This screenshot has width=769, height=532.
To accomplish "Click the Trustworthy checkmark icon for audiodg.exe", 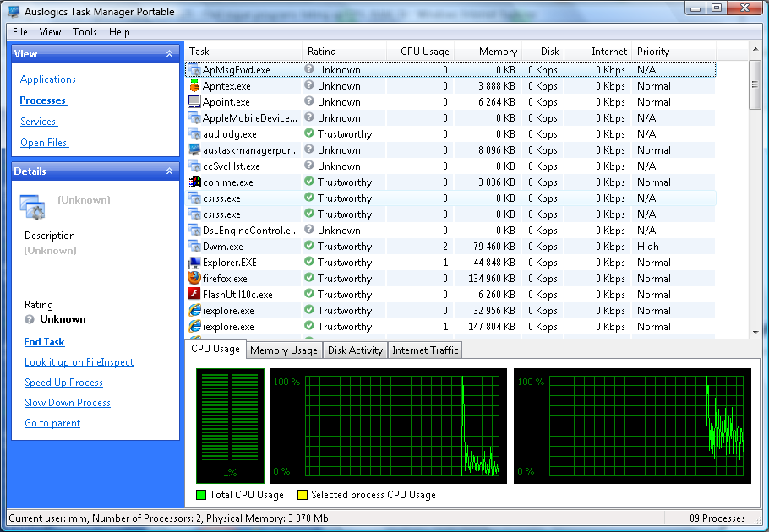I will tap(309, 133).
